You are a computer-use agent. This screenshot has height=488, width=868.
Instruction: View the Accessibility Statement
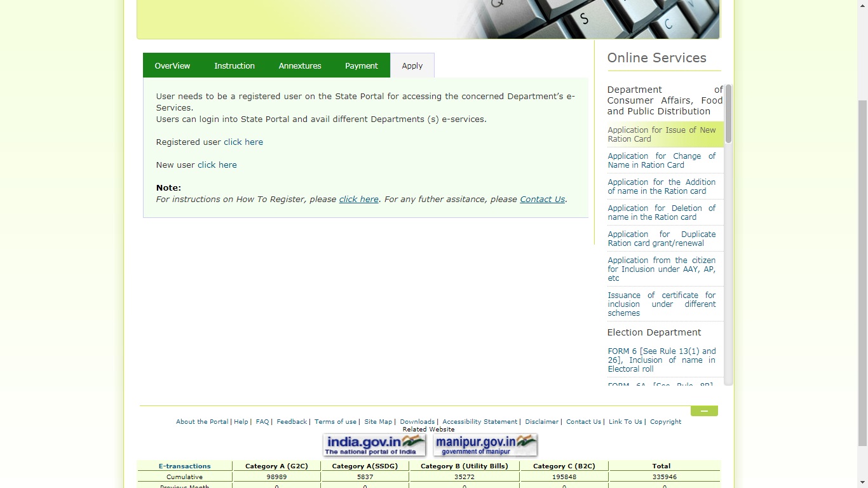(x=479, y=421)
